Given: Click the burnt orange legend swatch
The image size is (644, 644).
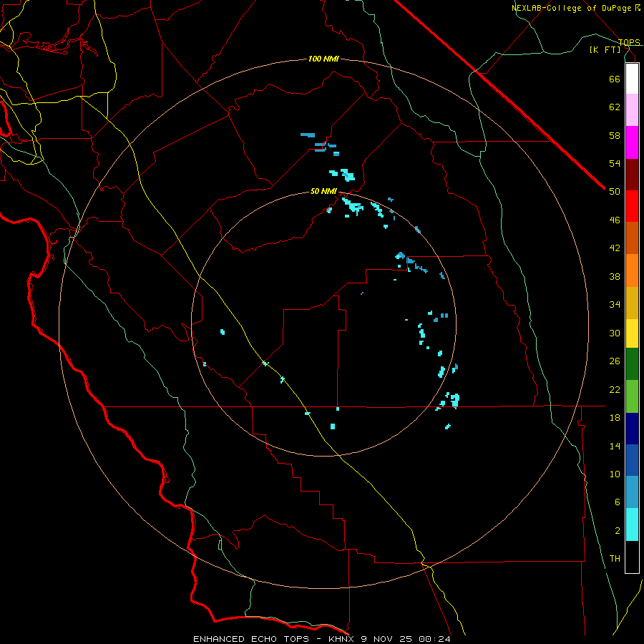Looking at the screenshot, I should [632, 238].
